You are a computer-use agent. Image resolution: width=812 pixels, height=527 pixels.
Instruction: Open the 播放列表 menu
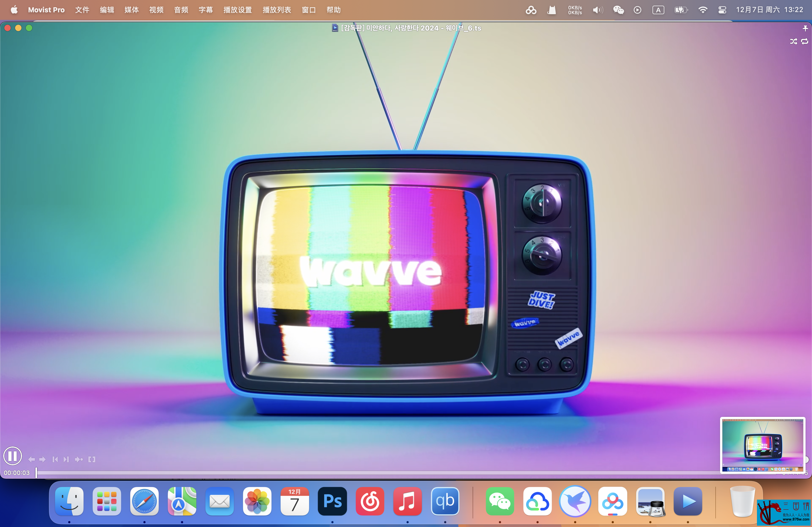[277, 10]
